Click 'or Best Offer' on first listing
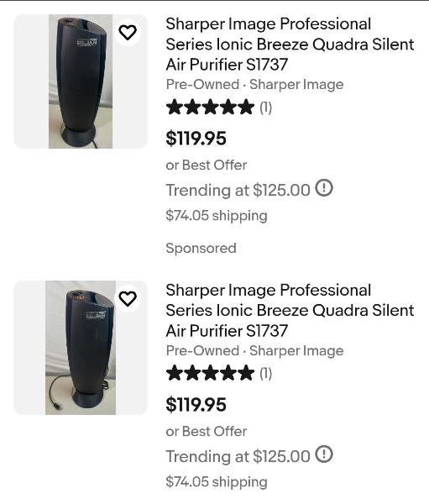The image size is (429, 504). [207, 165]
